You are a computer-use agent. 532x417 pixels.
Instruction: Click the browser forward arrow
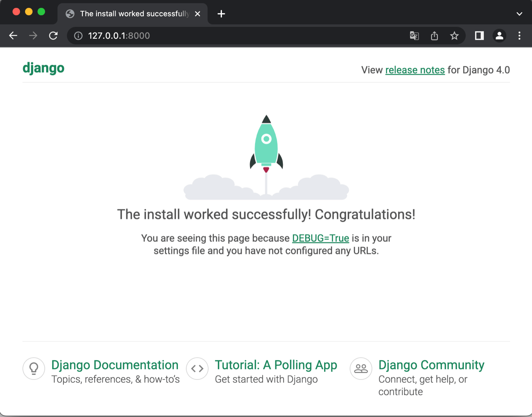pos(33,36)
